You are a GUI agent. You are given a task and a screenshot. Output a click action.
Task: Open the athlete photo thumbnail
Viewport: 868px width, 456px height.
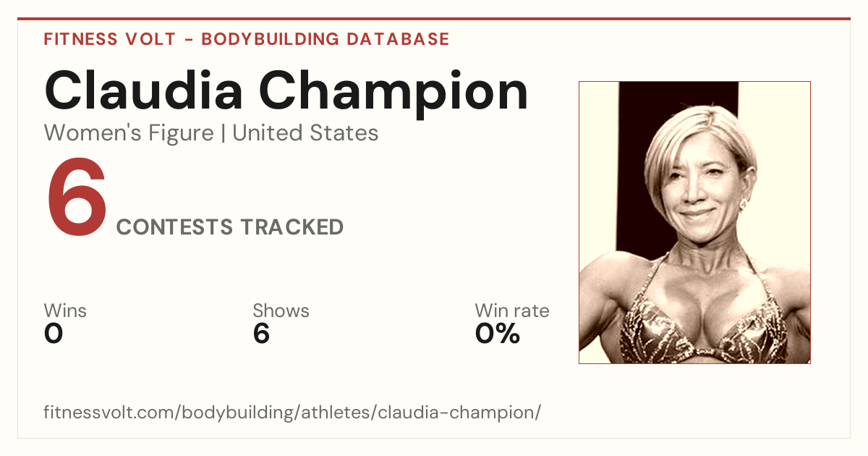point(694,222)
